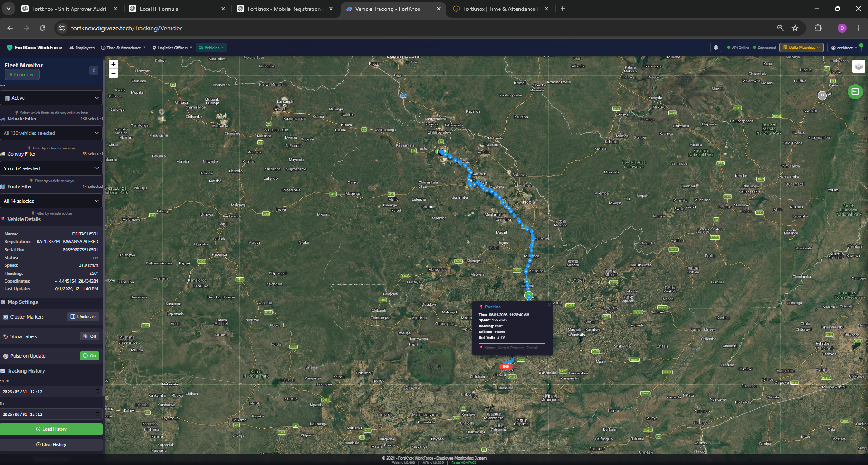Image resolution: width=868 pixels, height=465 pixels.
Task: Collapse the Fleet Monitor sidebar arrow
Action: [94, 70]
